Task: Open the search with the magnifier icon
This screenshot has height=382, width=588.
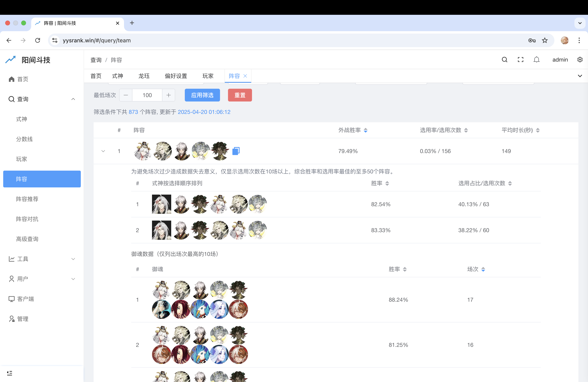Action: pyautogui.click(x=504, y=60)
